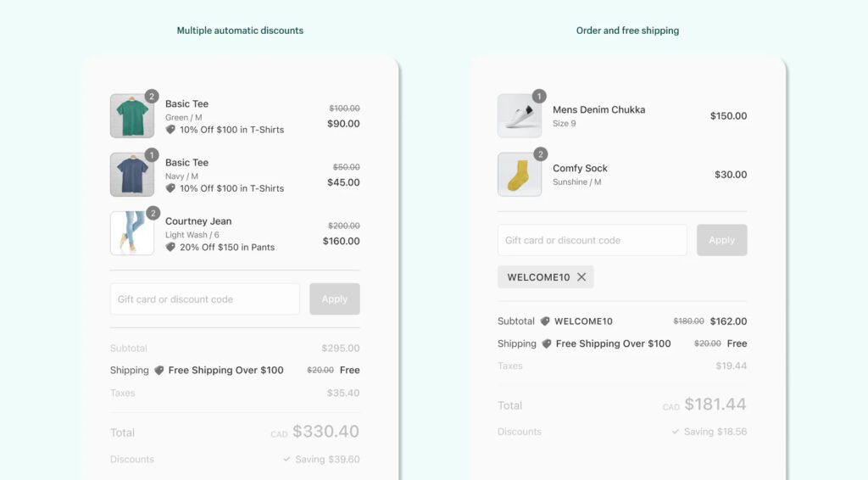
Task: Click the green Basic Tee thumbnail
Action: tap(132, 116)
